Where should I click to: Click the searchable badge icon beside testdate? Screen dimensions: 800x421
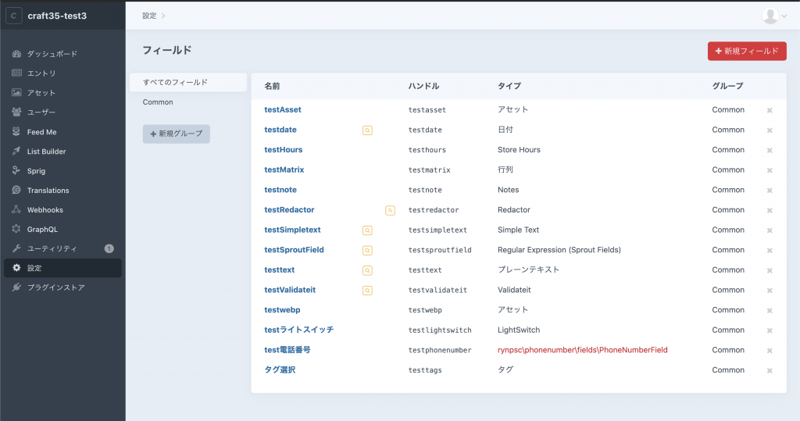[x=367, y=130]
